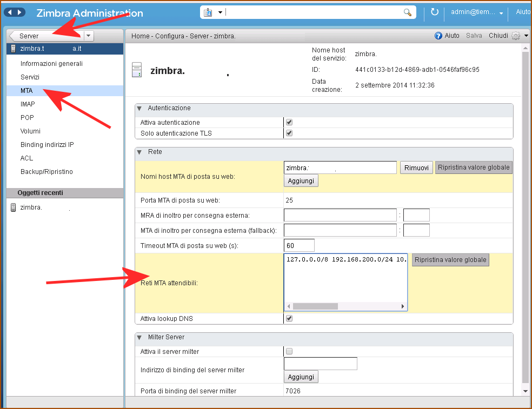532x409 pixels.
Task: Click MTA fallback port field
Action: [x=417, y=230]
